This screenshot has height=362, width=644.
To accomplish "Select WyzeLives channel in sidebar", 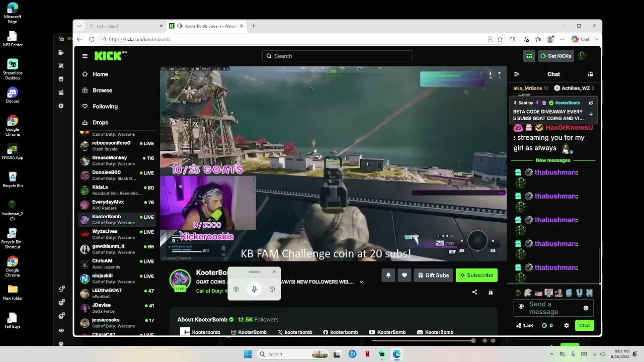I will 117,234.
